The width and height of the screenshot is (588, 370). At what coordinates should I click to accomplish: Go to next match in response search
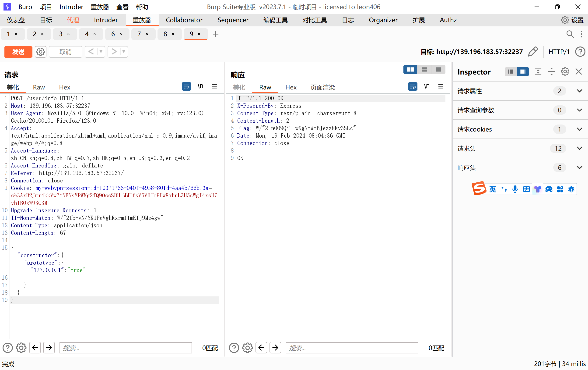pyautogui.click(x=275, y=348)
